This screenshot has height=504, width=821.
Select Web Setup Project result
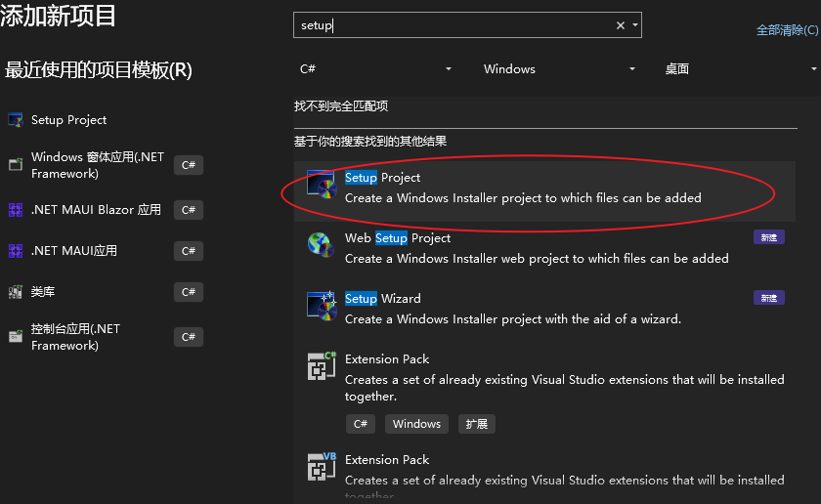point(544,248)
